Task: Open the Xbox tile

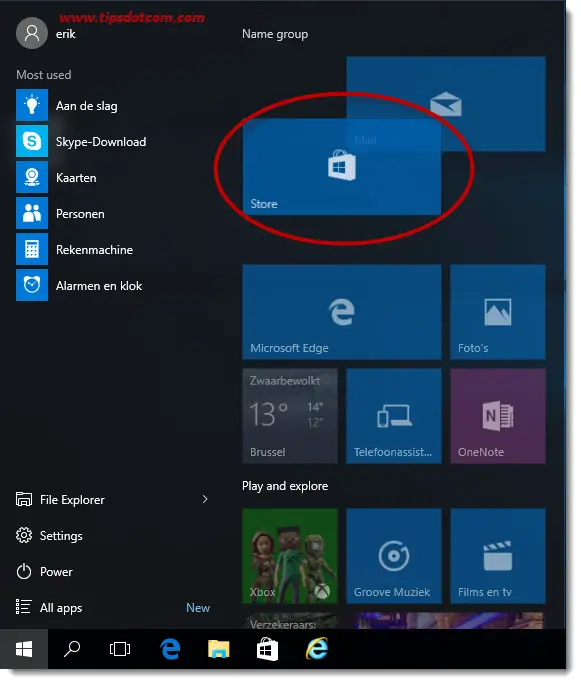Action: 290,556
